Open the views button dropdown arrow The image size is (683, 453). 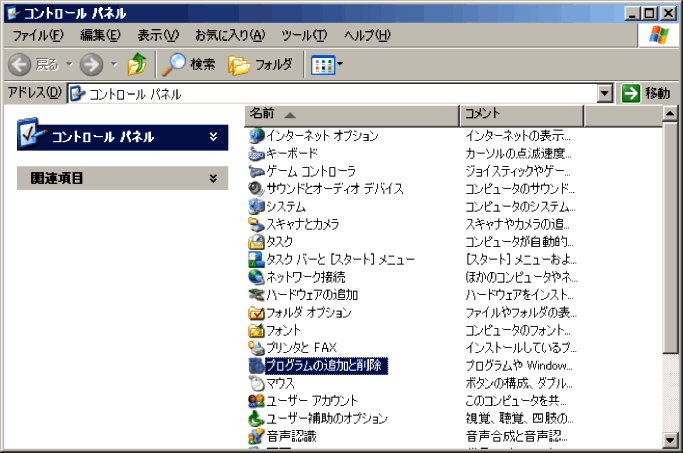coord(340,64)
